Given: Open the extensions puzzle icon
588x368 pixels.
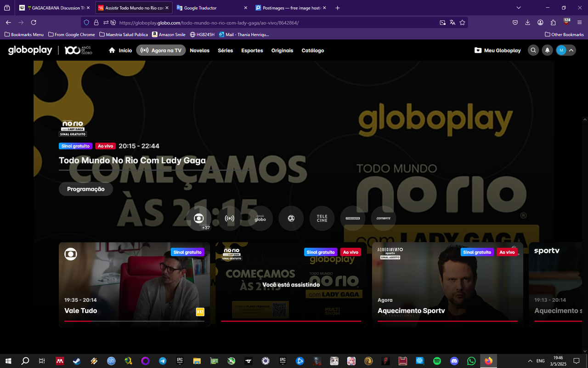Looking at the screenshot, I should tap(553, 23).
